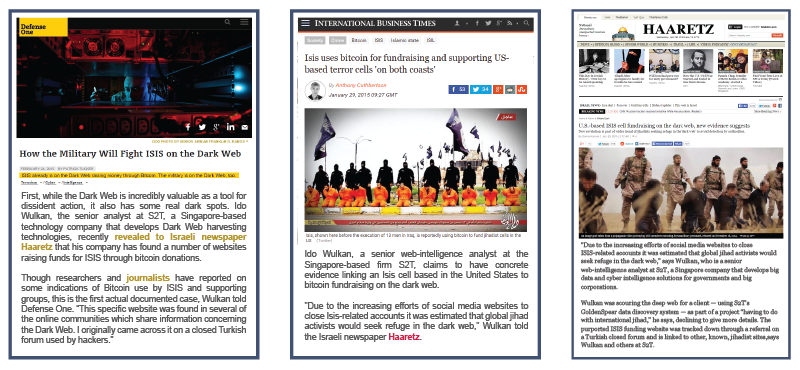The height and width of the screenshot is (370, 800).
Task: Open the Islamic state tag on IBT page
Action: click(x=404, y=40)
